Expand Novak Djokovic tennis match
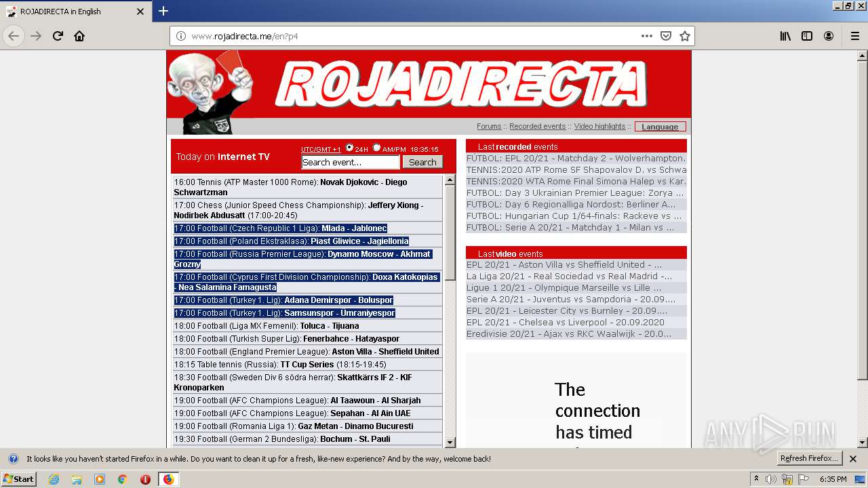Viewport: 868px width, 488px height. (x=307, y=187)
